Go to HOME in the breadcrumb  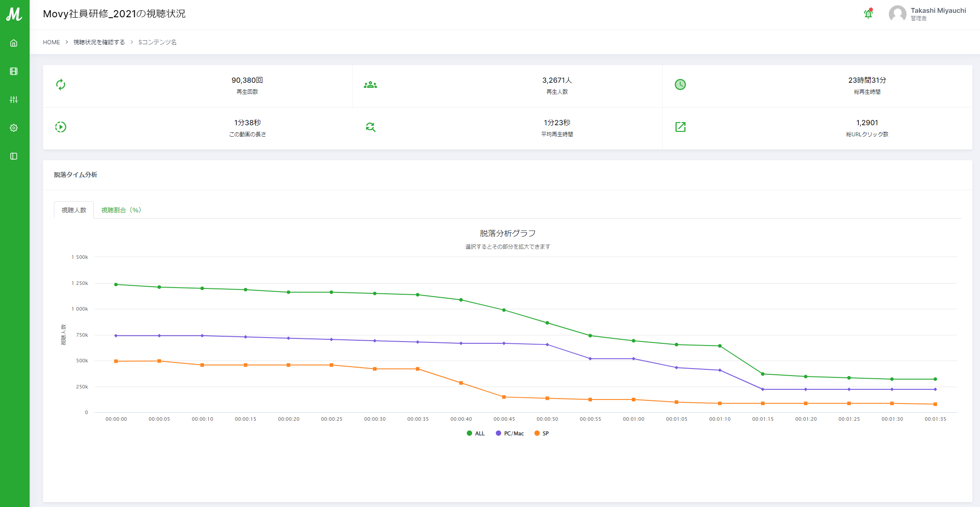[x=51, y=42]
